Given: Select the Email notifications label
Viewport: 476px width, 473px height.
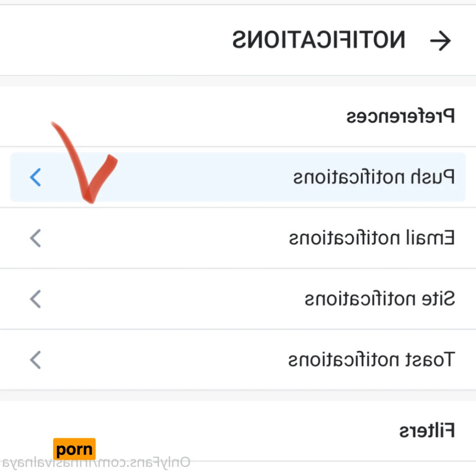Looking at the screenshot, I should click(x=372, y=238).
